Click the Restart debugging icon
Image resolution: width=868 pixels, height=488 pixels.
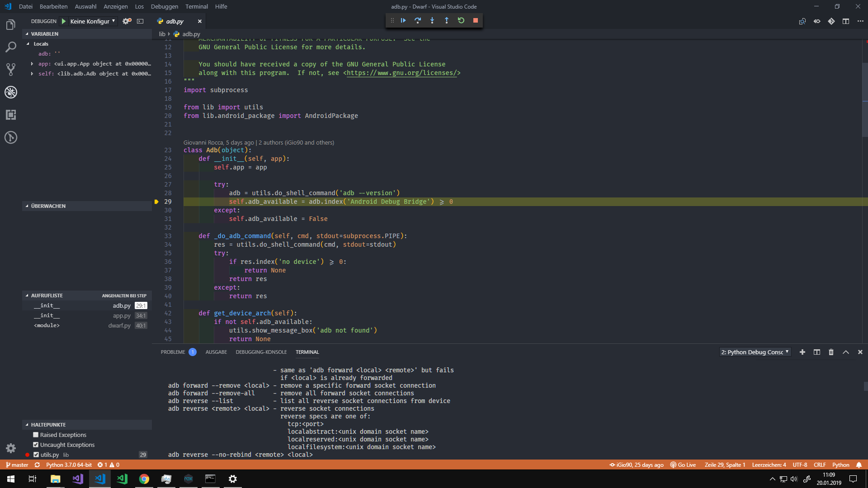pos(461,20)
